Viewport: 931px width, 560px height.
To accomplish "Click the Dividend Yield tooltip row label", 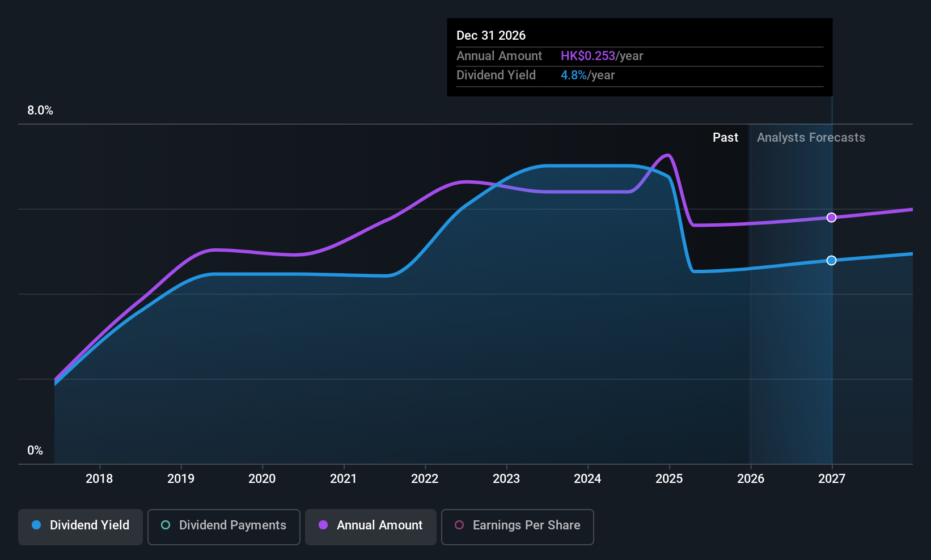I will pyautogui.click(x=496, y=75).
